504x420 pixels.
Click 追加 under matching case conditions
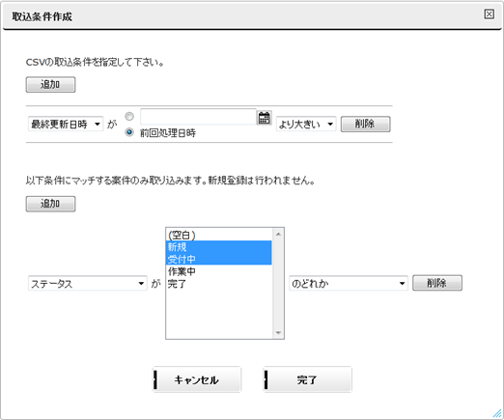click(50, 204)
